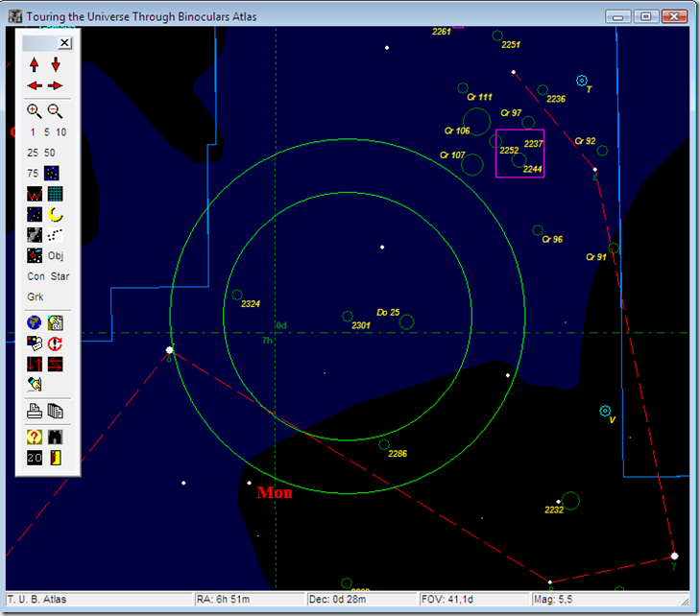Set field of view to 1 degree
Viewport: 700px width, 616px height.
tap(33, 132)
